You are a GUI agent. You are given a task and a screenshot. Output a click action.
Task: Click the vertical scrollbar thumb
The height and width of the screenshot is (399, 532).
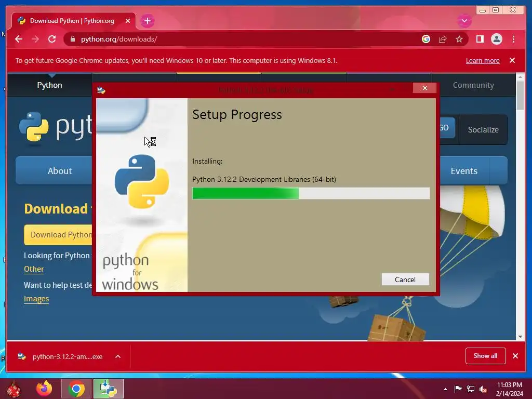pos(520,96)
